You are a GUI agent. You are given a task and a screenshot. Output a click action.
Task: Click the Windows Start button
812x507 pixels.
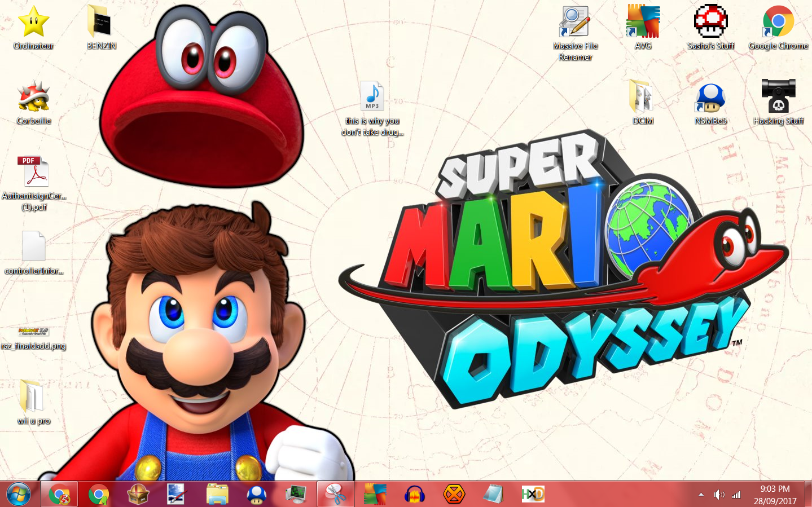(x=19, y=495)
